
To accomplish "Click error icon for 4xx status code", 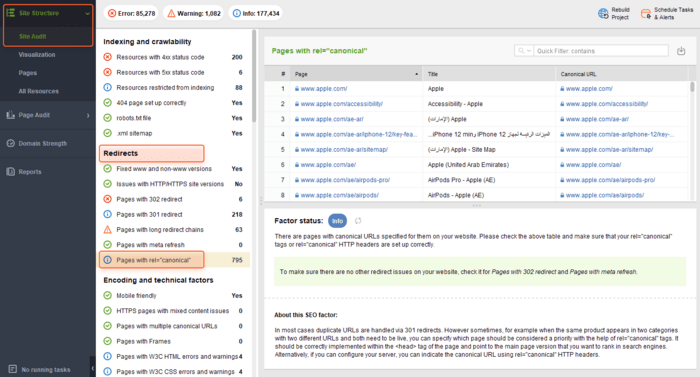I will point(108,57).
